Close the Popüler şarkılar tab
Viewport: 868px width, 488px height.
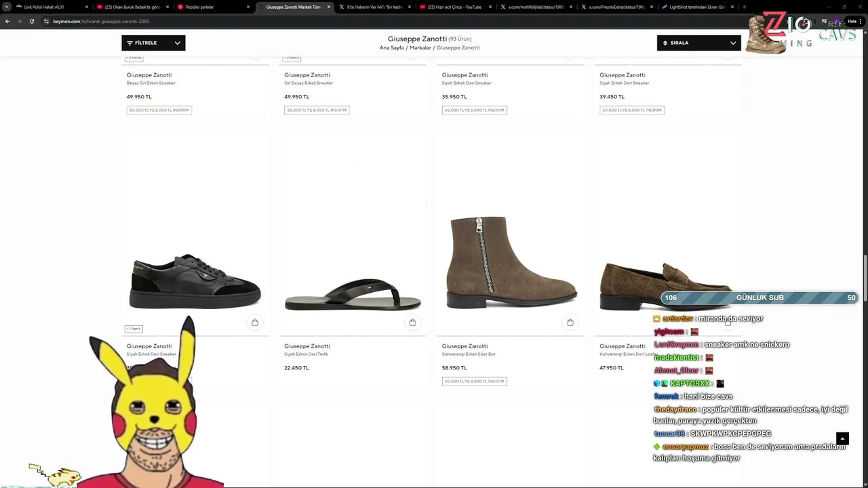pyautogui.click(x=248, y=7)
